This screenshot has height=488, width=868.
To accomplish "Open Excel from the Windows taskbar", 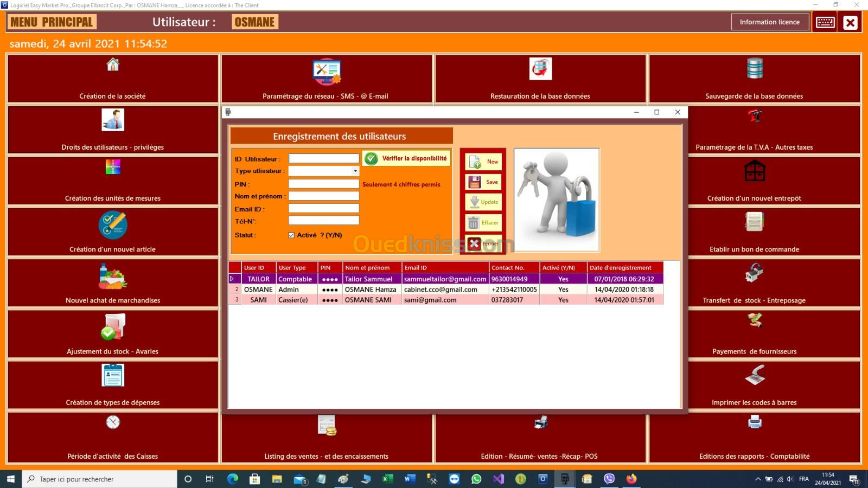I will [387, 479].
